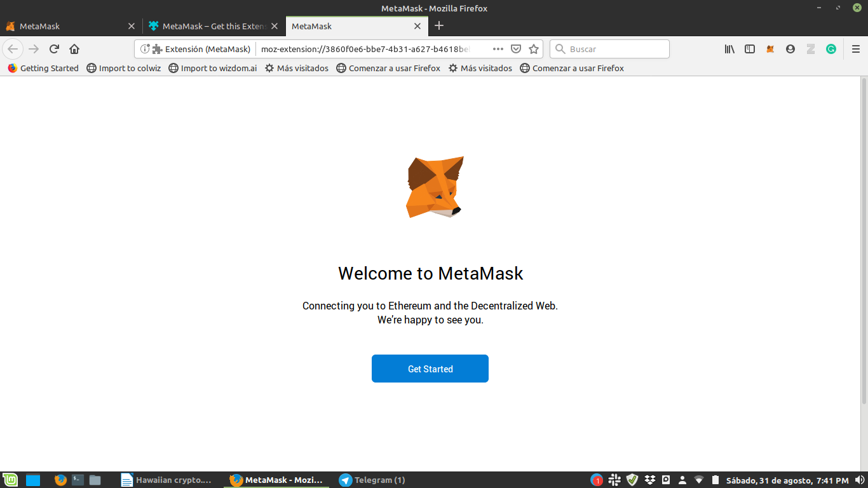Viewport: 868px width, 488px height.
Task: Show site information for the extension page
Action: pos(145,49)
